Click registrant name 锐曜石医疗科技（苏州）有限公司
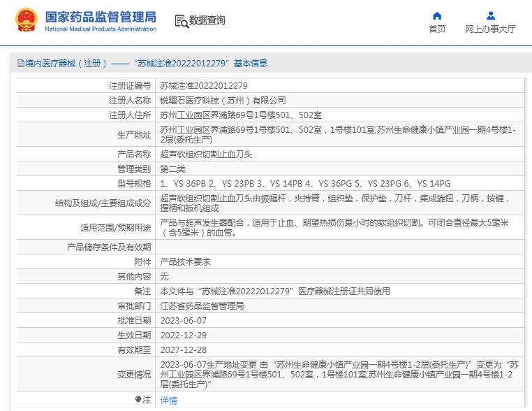532x411 pixels. tap(223, 101)
